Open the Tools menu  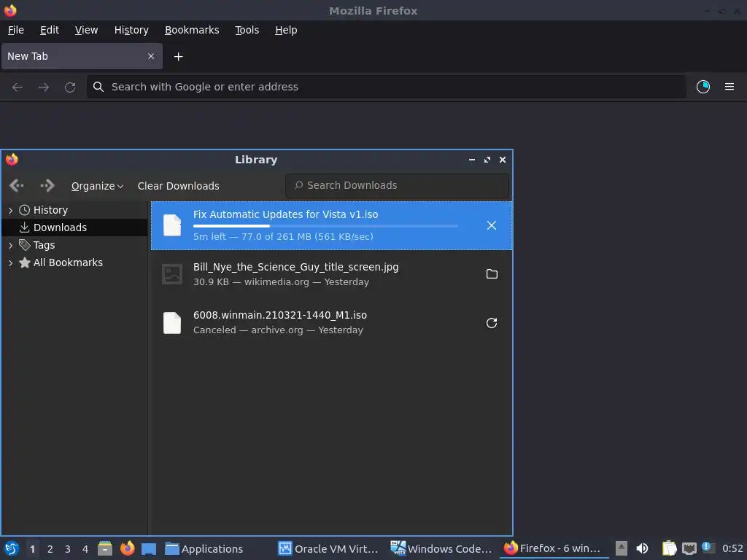tap(247, 30)
